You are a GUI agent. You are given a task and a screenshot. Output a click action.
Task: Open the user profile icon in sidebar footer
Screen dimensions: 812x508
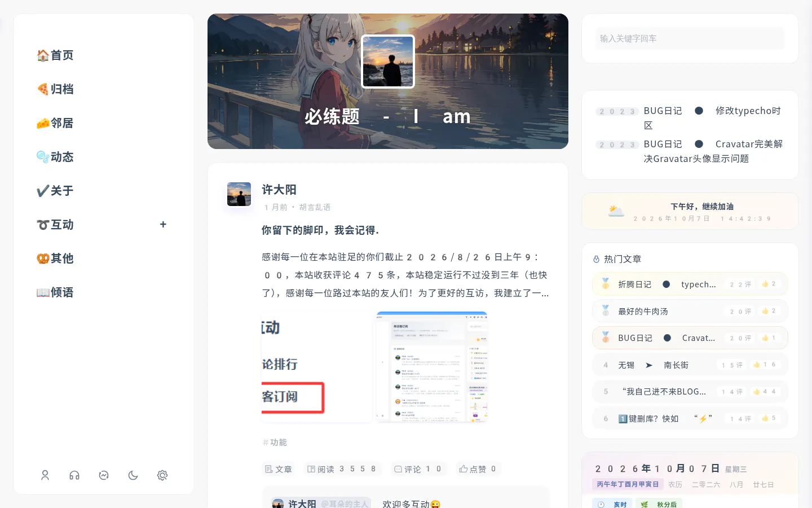tap(45, 475)
